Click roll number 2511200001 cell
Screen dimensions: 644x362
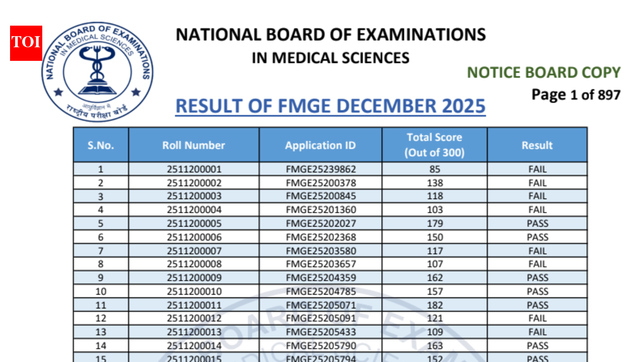194,169
